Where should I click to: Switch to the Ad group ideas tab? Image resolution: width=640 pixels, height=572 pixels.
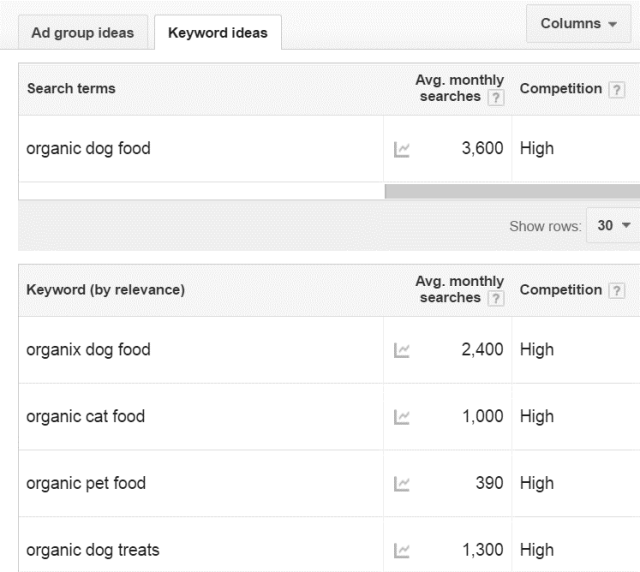pos(83,32)
